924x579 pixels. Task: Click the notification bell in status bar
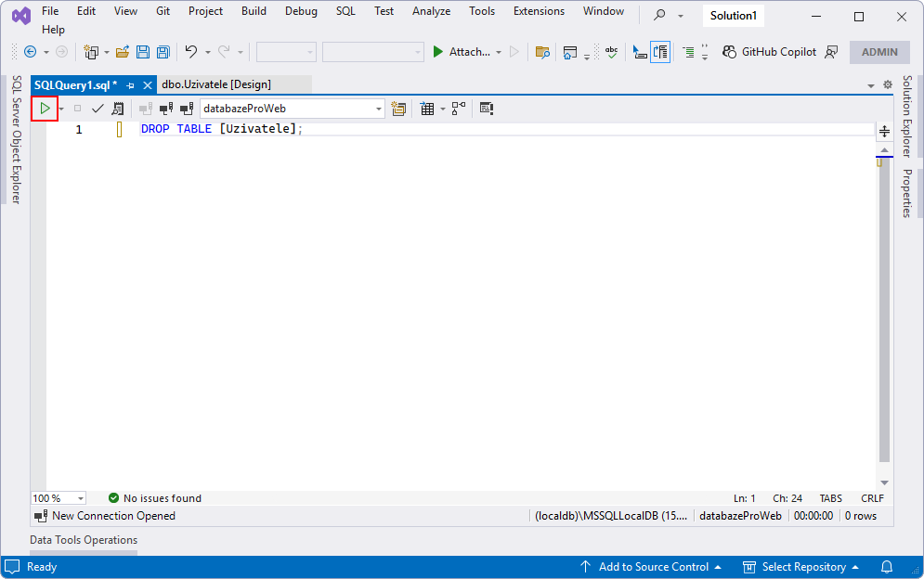tap(887, 567)
